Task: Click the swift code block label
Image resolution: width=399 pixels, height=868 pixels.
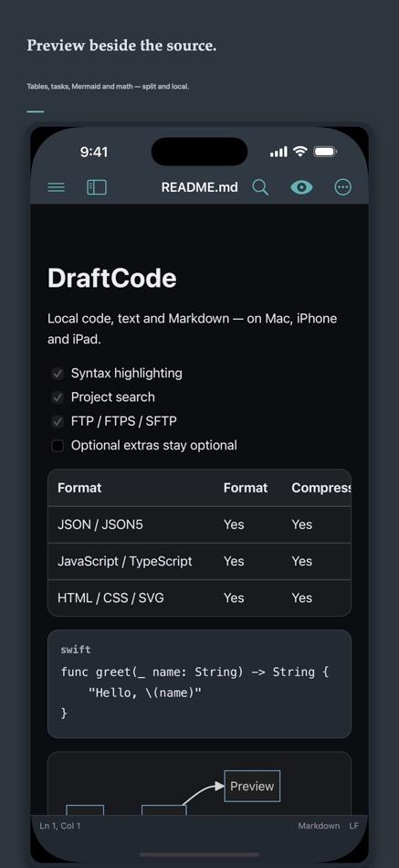Action: tap(76, 650)
